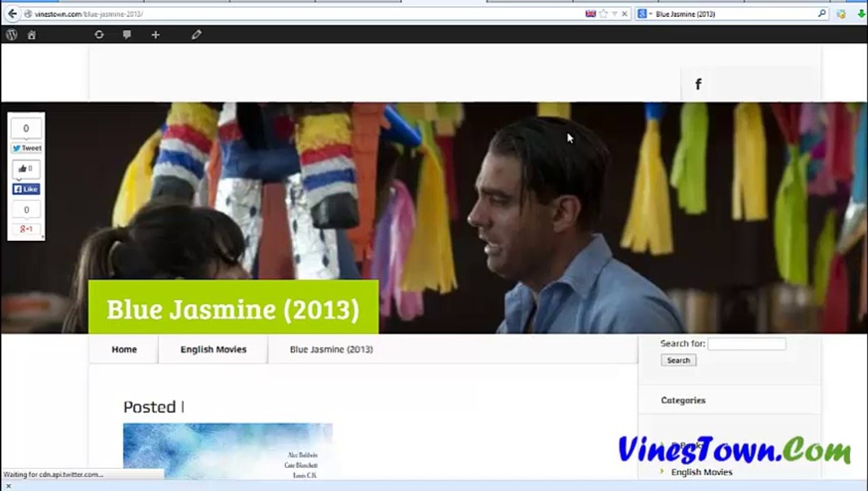Click the Facebook Like button
Screen dimensions: 868x491
point(26,189)
